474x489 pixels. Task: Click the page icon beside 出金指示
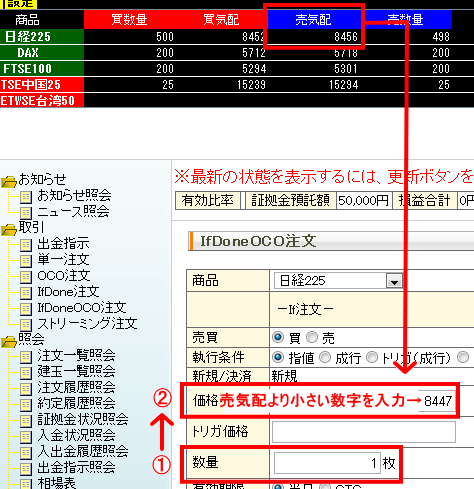click(26, 245)
